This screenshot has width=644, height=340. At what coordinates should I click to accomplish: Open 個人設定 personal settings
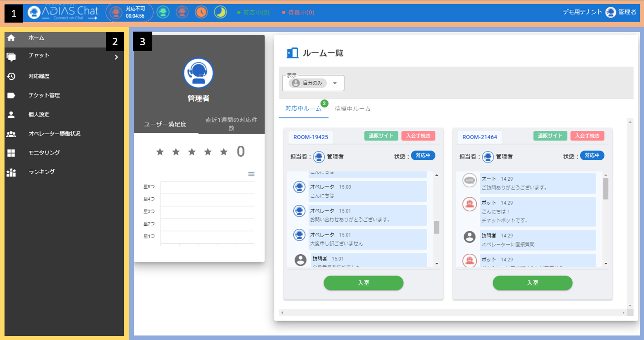coord(38,114)
